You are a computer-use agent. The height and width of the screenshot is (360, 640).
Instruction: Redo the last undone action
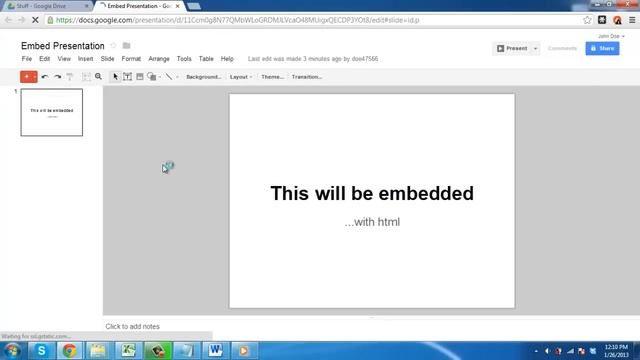pyautogui.click(x=58, y=77)
